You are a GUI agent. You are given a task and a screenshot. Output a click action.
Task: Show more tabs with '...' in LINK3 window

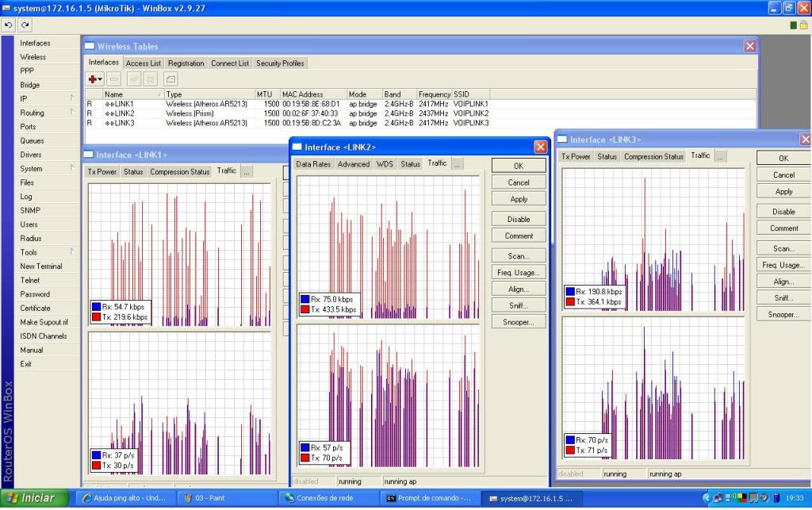(x=720, y=156)
